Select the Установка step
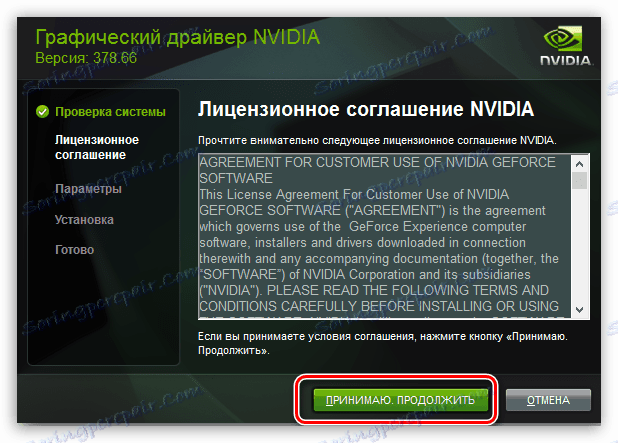The height and width of the screenshot is (443, 618). coord(84,220)
